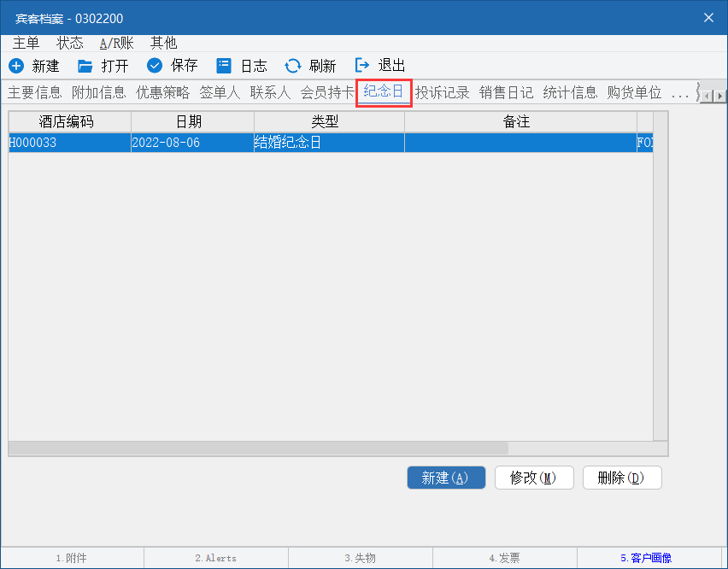The width and height of the screenshot is (728, 569).
Task: Switch to the 优惠策略 tab
Action: click(x=163, y=92)
